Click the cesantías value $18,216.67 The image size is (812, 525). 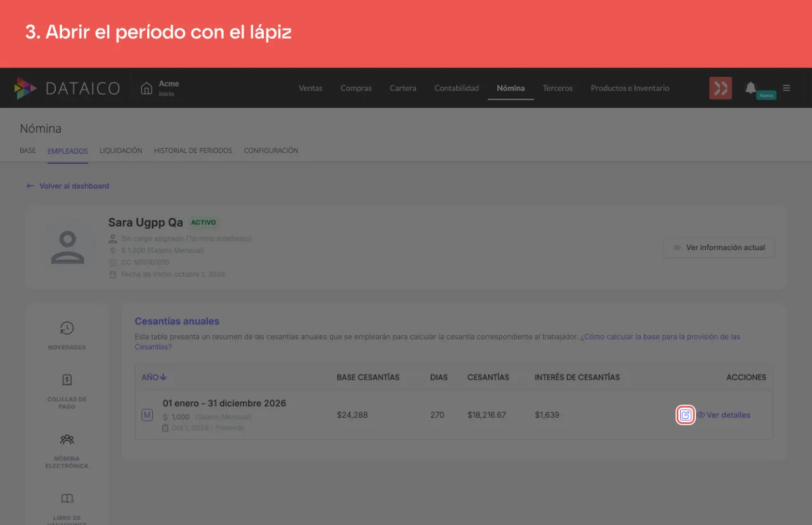click(487, 415)
